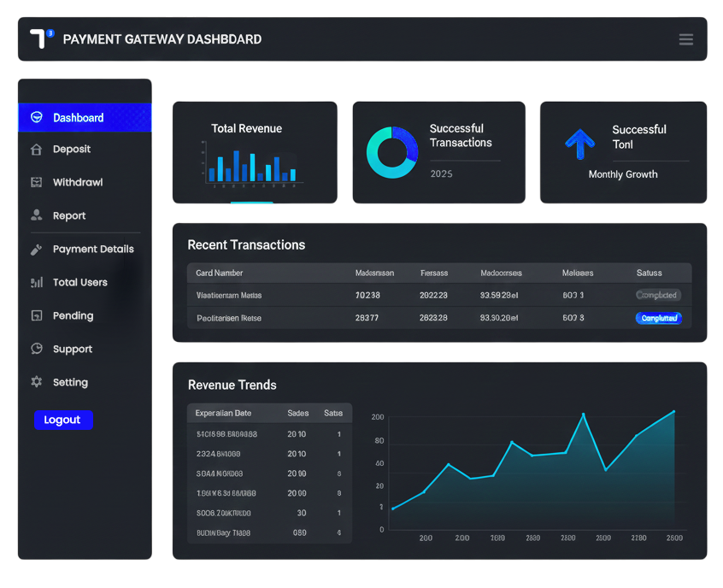The image size is (723, 588).
Task: Click the blue Completed status badge
Action: pyautogui.click(x=658, y=318)
